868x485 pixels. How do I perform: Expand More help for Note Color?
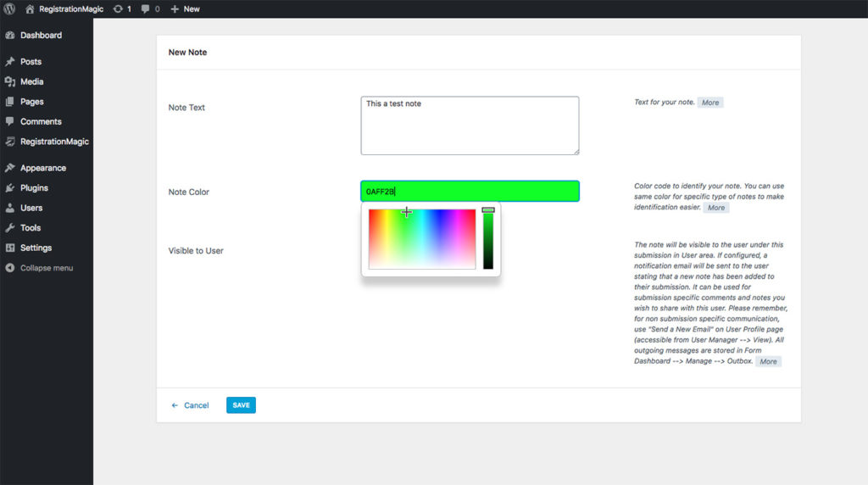coord(716,208)
